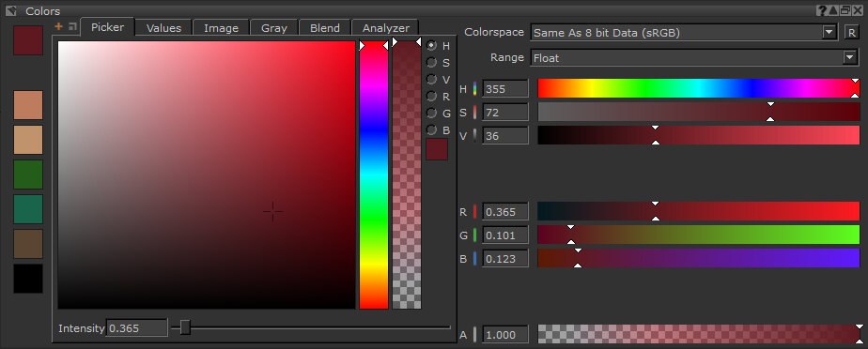Expand the Range Float dropdown

click(x=694, y=57)
